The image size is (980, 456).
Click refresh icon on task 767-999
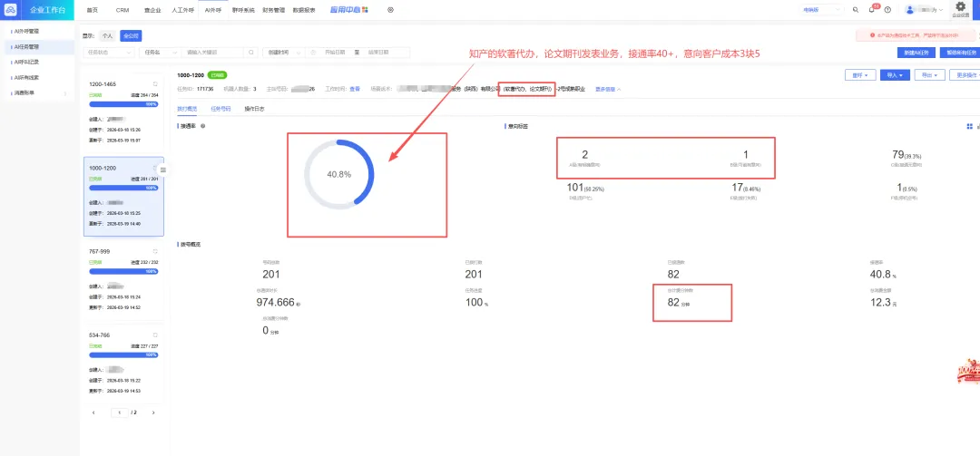coord(155,251)
